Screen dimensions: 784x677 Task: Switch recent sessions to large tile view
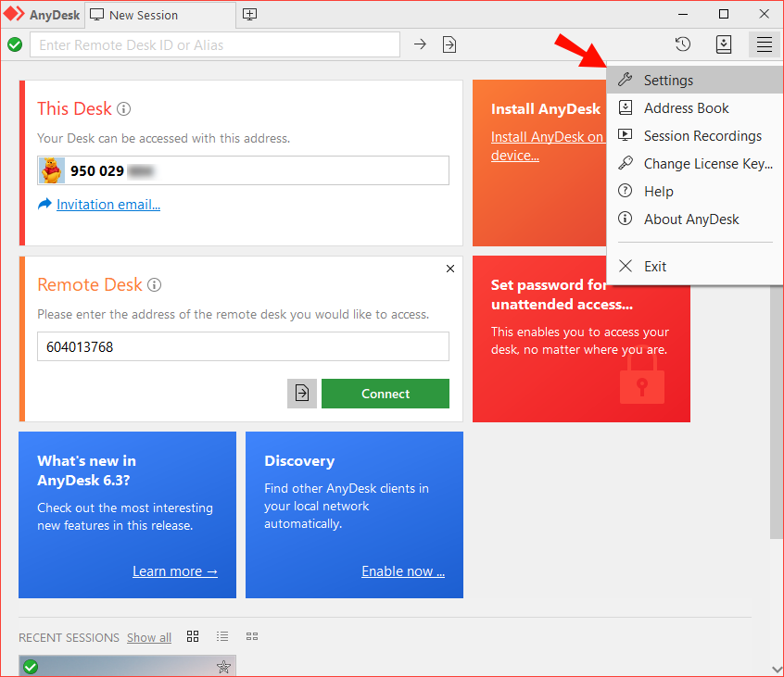click(193, 636)
